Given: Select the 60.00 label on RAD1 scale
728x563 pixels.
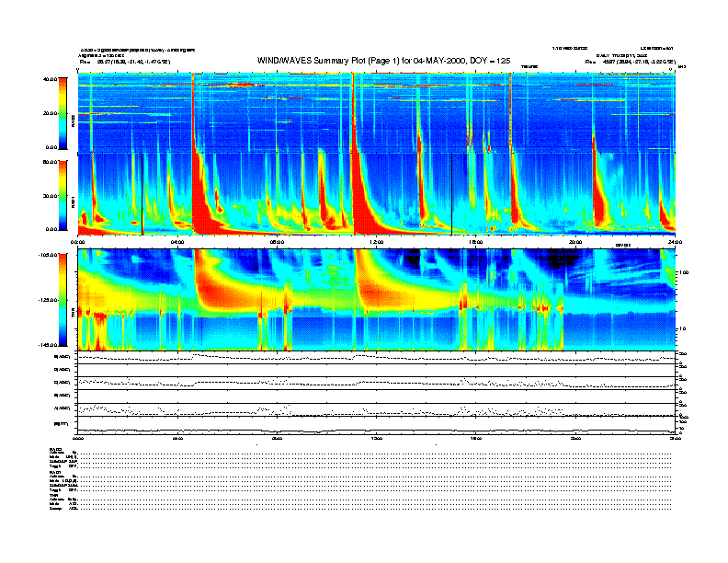Looking at the screenshot, I should click(x=50, y=162).
